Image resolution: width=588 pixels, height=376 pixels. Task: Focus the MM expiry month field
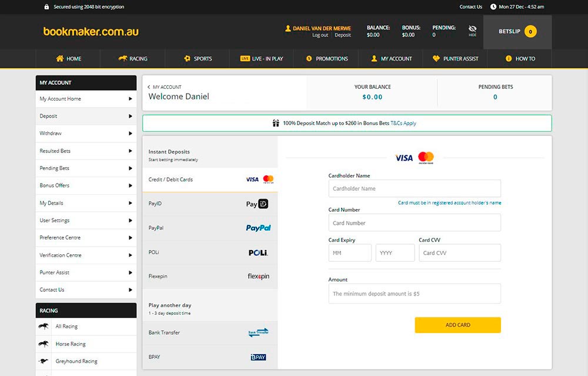(x=350, y=253)
